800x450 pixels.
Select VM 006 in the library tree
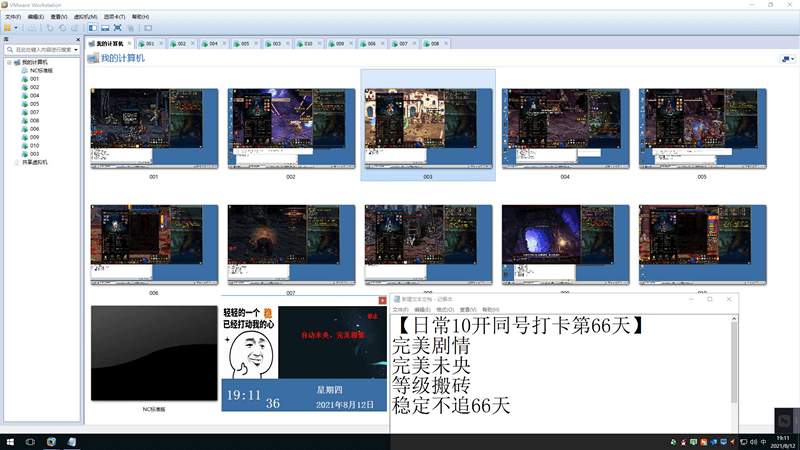pos(31,129)
